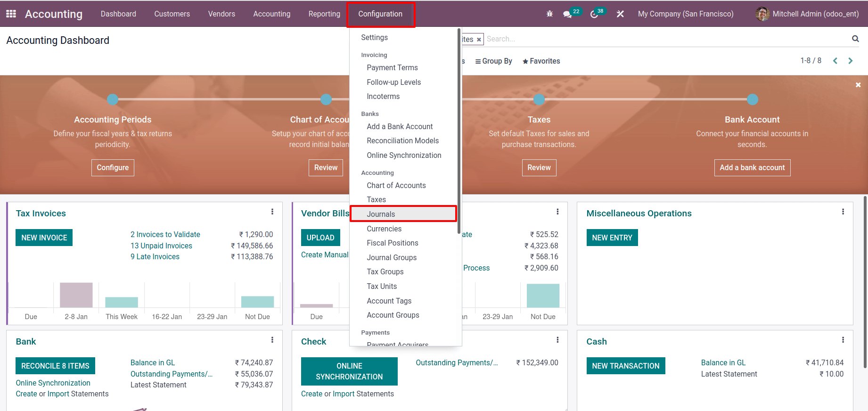868x411 pixels.
Task: Select Journals from Configuration menu
Action: point(381,214)
